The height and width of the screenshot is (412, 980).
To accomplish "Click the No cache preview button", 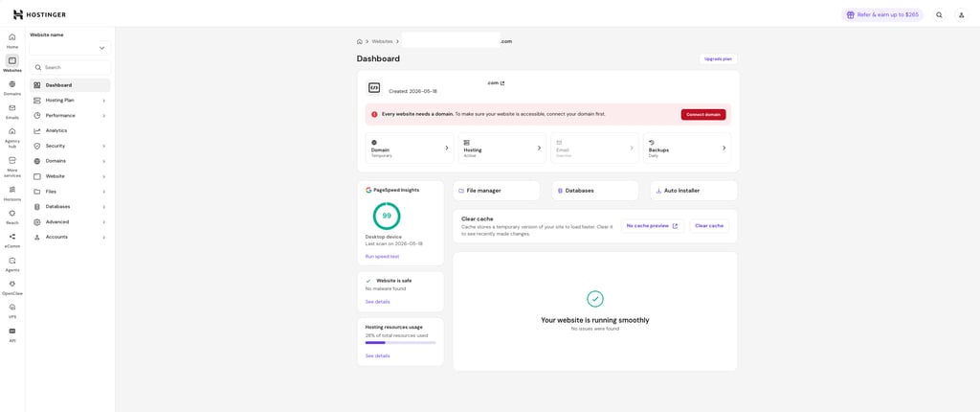I will click(x=652, y=225).
